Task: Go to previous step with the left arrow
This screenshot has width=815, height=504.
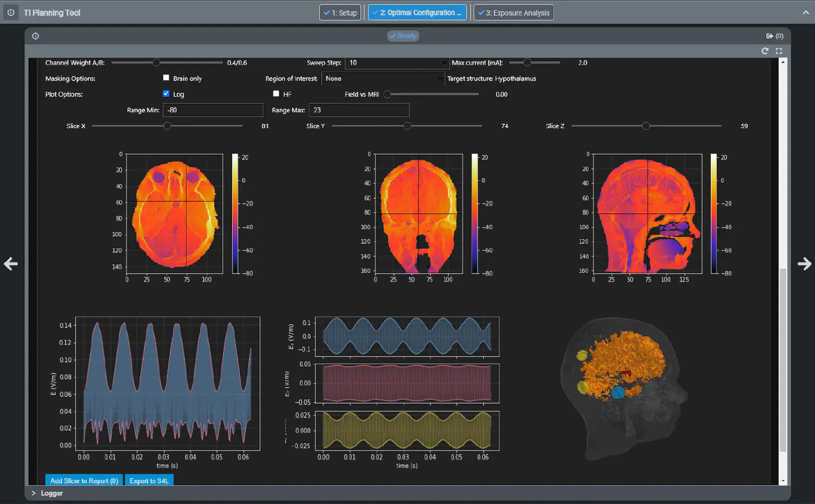Action: (x=11, y=264)
